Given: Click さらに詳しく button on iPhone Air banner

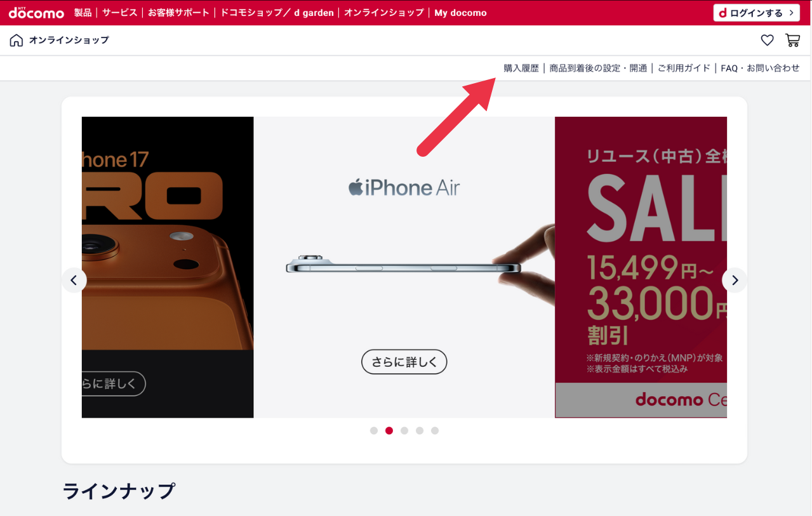Looking at the screenshot, I should (404, 362).
